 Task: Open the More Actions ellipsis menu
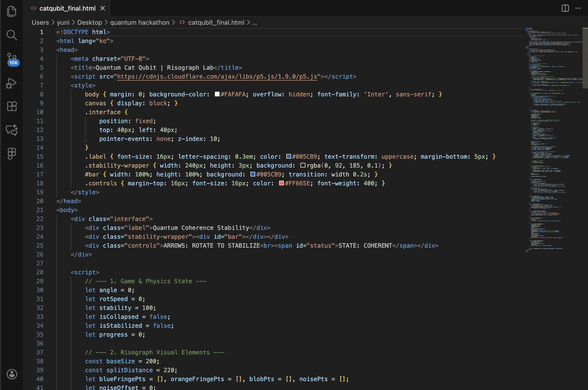[x=578, y=8]
